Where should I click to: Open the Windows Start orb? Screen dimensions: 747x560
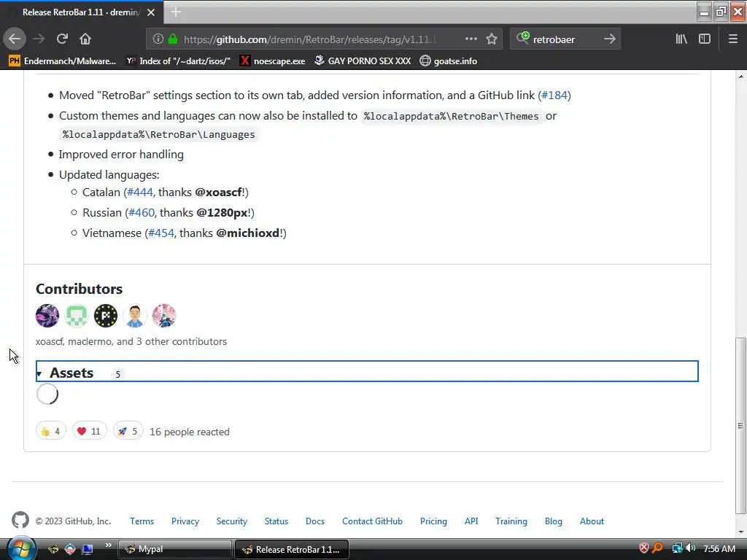[21, 549]
